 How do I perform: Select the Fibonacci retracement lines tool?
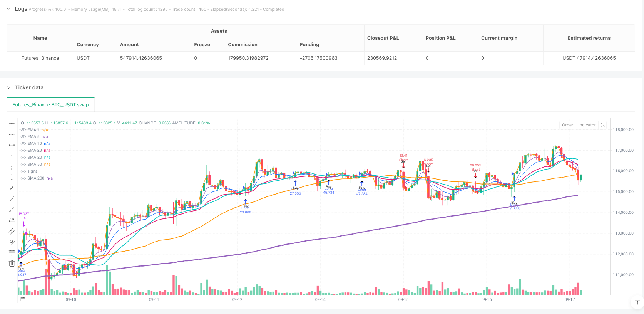12,253
